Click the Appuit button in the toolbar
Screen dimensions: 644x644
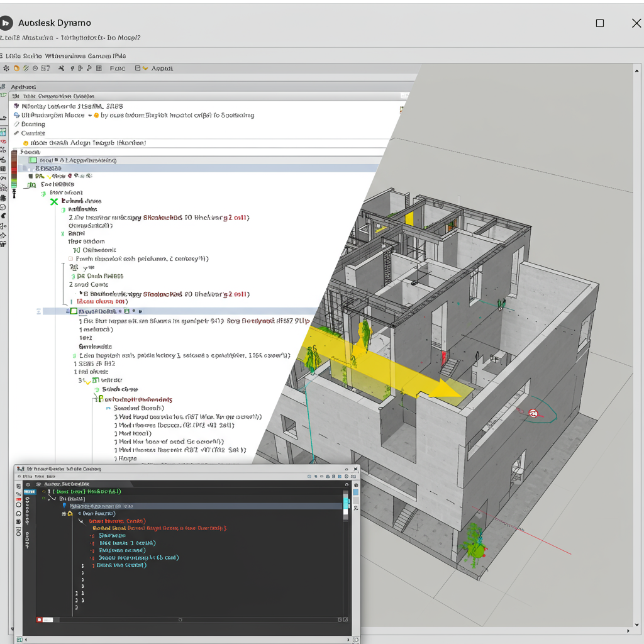[162, 68]
